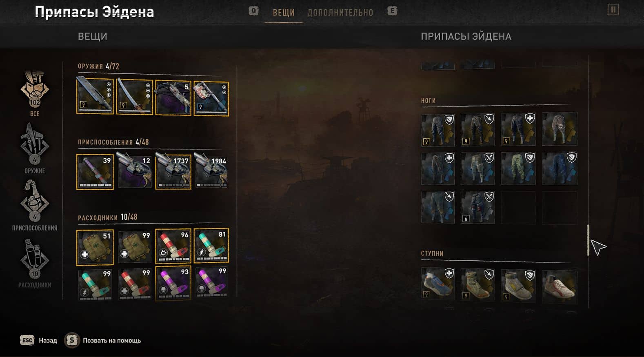The width and height of the screenshot is (644, 357).
Task: Click the stash scrollbar handle
Action: click(588, 240)
